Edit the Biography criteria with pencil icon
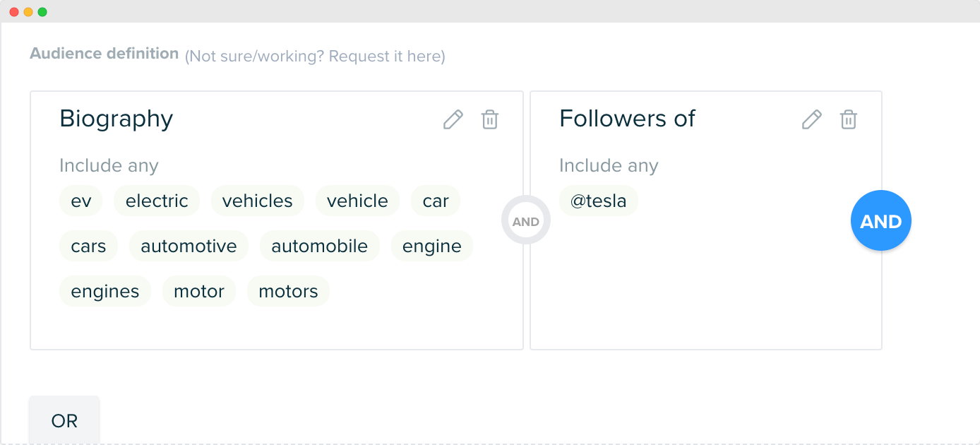The height and width of the screenshot is (445, 980). [453, 119]
